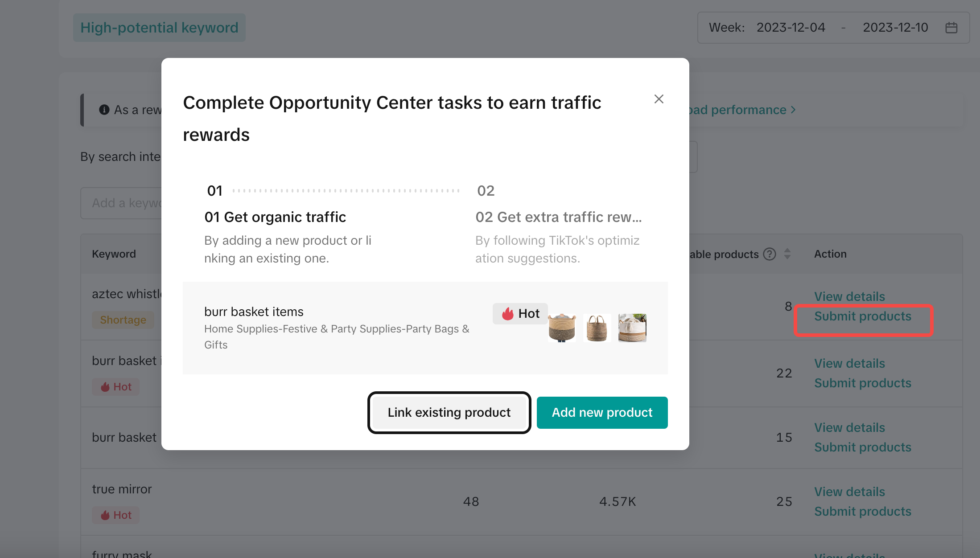Set the week start date 2023-12-04
The image size is (980, 558).
pyautogui.click(x=791, y=28)
